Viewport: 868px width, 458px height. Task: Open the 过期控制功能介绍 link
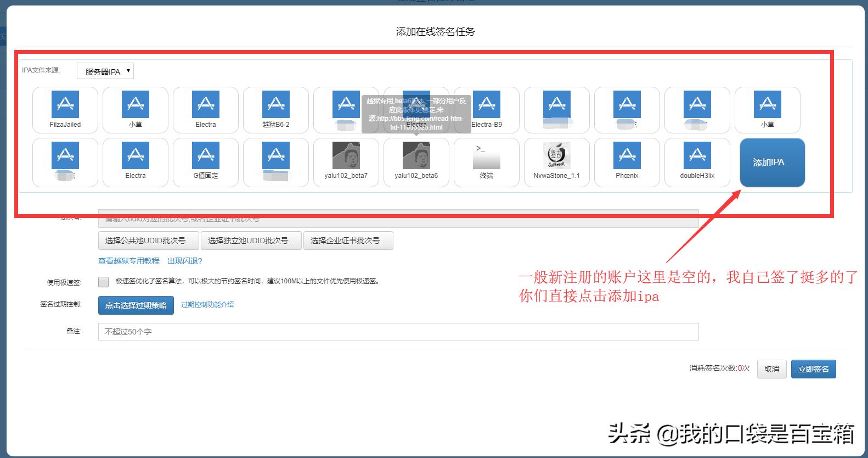(207, 304)
